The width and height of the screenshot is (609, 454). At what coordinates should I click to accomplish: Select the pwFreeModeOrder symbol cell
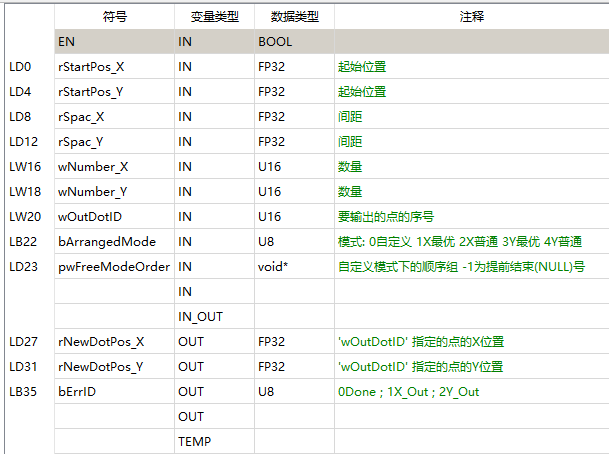pyautogui.click(x=115, y=266)
